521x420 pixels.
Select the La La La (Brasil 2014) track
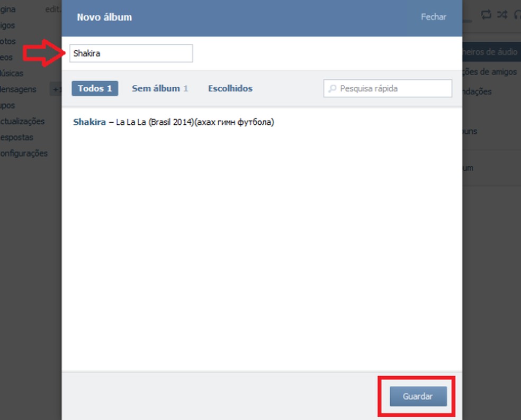click(x=174, y=122)
